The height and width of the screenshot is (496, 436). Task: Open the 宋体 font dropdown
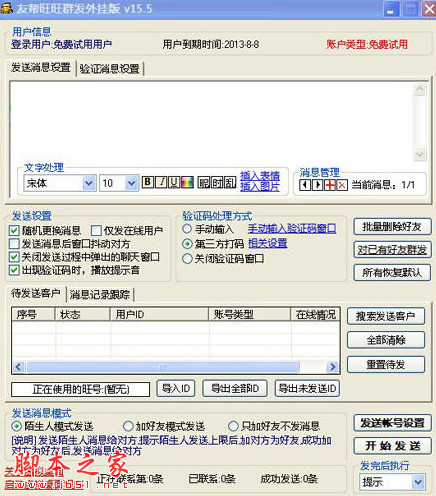(89, 183)
